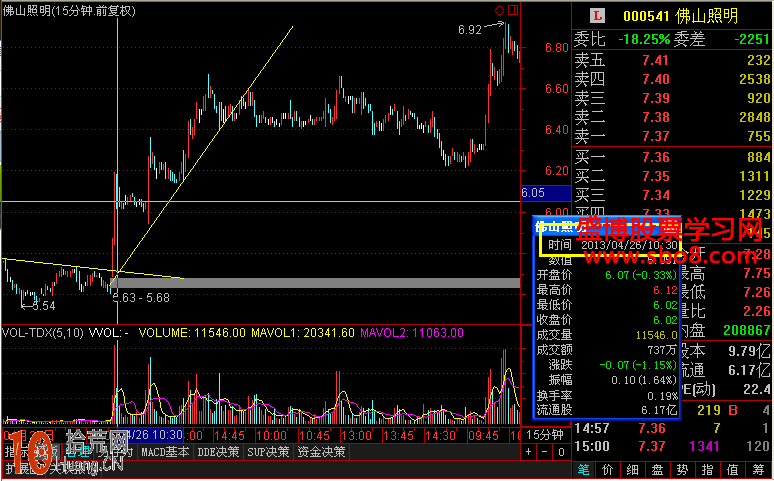Click the 卖三 ask price 7.39
774x481 pixels.
656,98
